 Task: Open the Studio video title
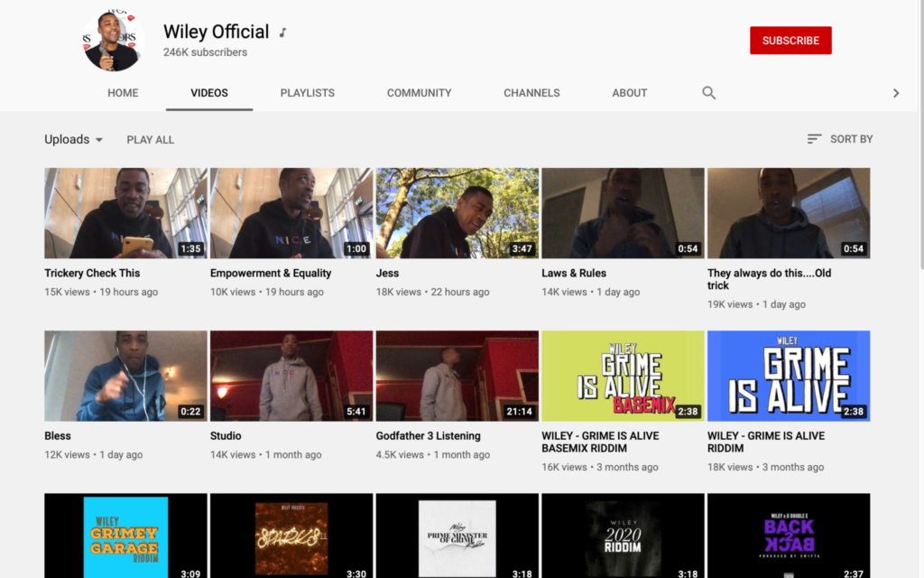pyautogui.click(x=226, y=436)
